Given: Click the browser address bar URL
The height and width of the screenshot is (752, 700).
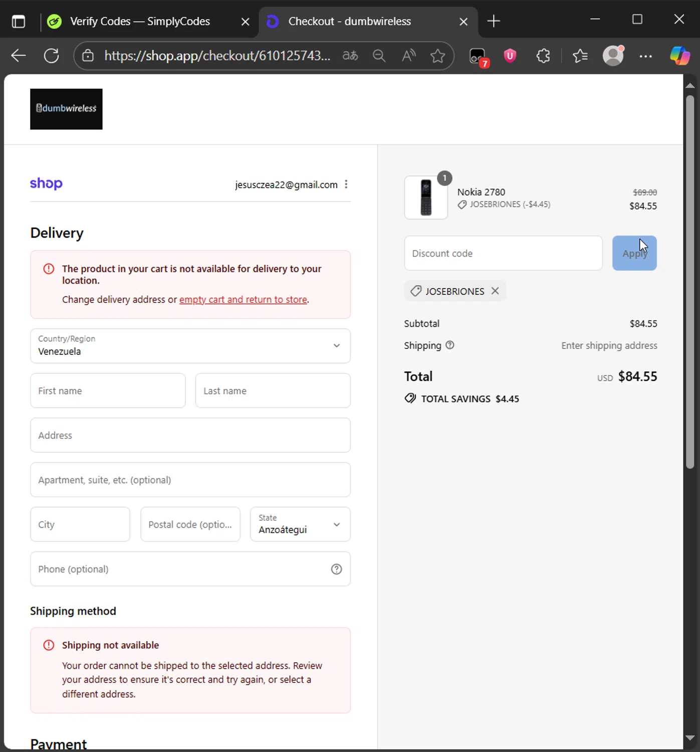Looking at the screenshot, I should tap(217, 56).
